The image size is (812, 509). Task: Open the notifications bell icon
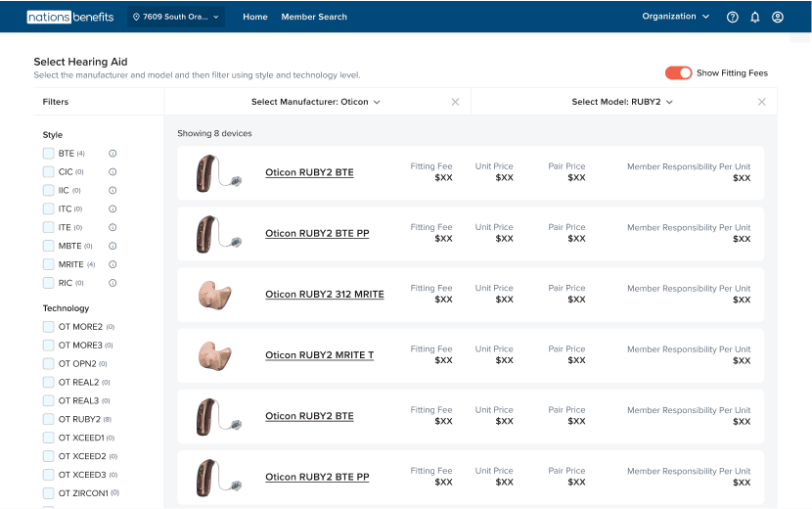click(755, 17)
